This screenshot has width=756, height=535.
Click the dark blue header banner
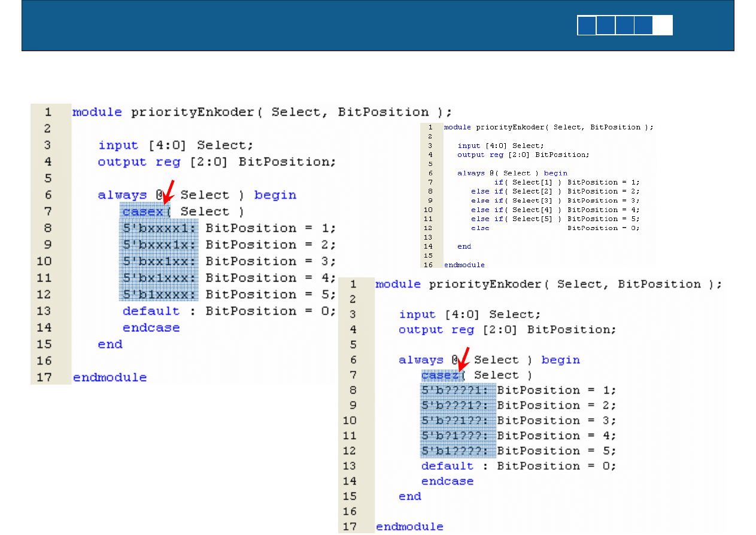299,25
